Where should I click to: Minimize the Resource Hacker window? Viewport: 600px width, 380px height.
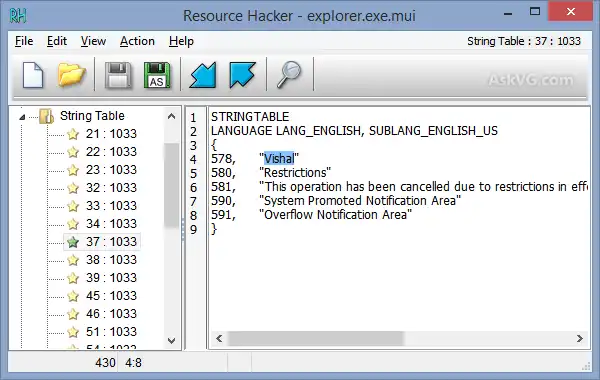click(x=508, y=13)
